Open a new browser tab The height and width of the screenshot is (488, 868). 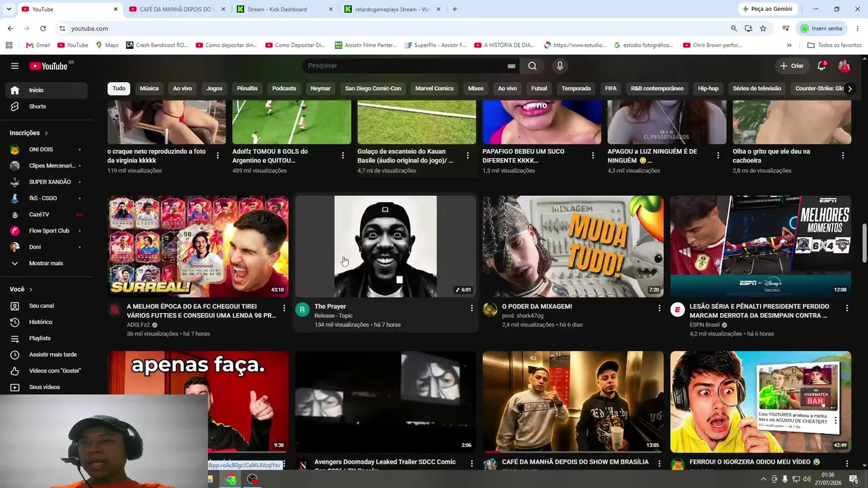click(454, 9)
